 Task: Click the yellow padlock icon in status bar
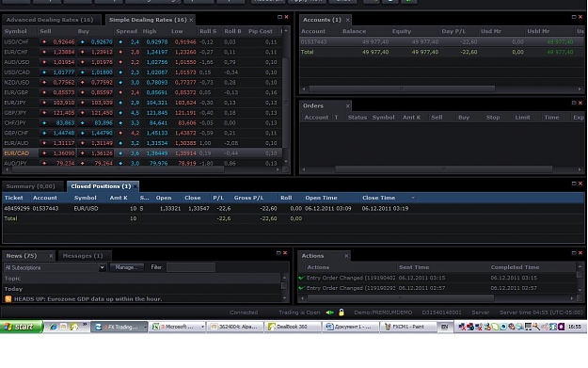point(342,312)
